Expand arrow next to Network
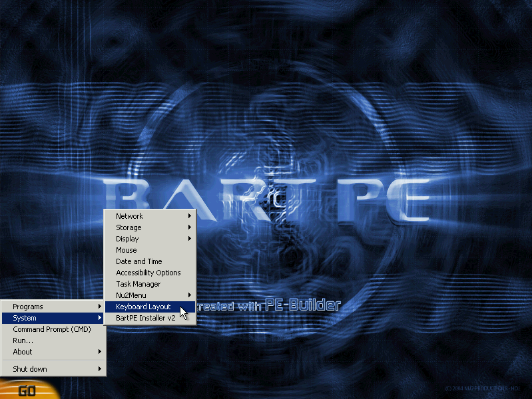This screenshot has width=532, height=399. [190, 215]
